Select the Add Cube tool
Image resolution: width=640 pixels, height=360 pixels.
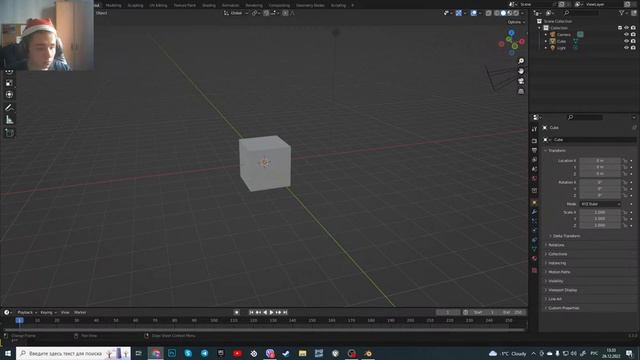pyautogui.click(x=9, y=133)
